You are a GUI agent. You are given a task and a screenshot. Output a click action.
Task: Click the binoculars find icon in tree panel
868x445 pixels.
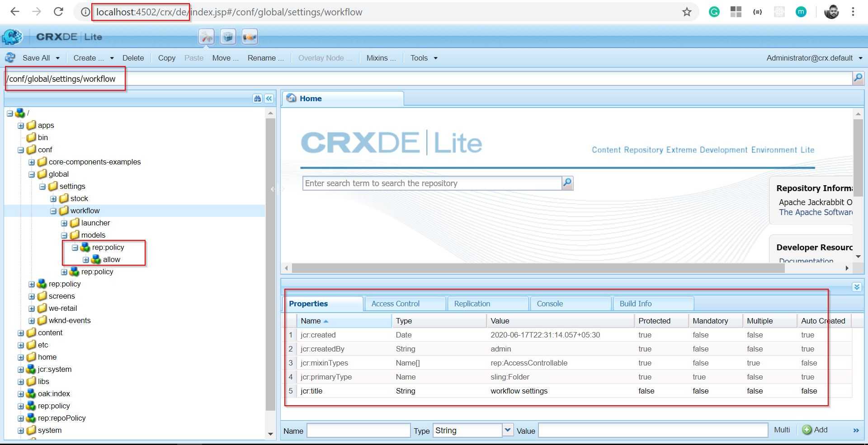257,98
